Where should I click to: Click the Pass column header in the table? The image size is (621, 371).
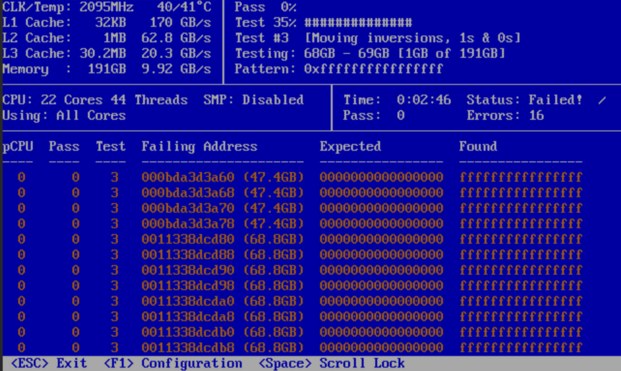click(64, 146)
